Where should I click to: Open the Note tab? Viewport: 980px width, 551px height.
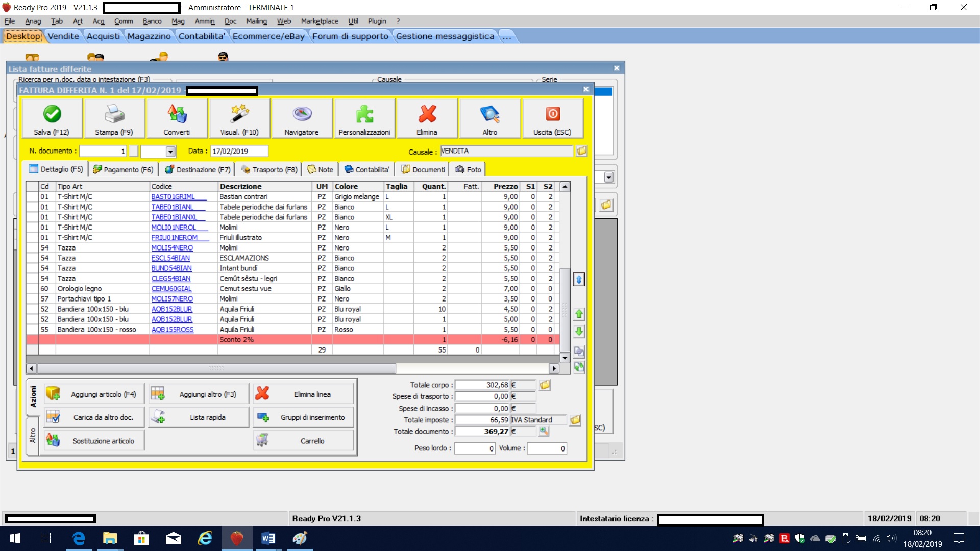tap(320, 169)
